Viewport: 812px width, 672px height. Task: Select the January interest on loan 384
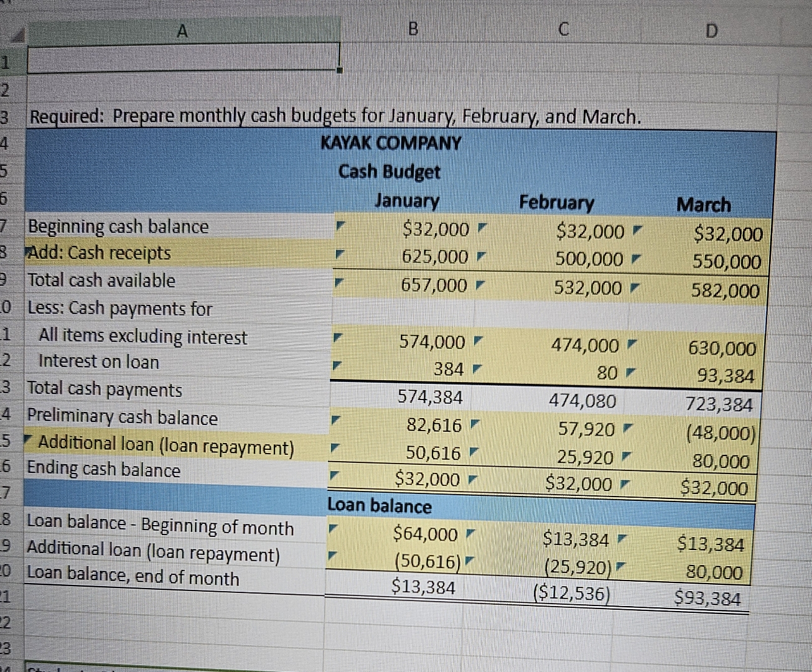click(x=449, y=370)
